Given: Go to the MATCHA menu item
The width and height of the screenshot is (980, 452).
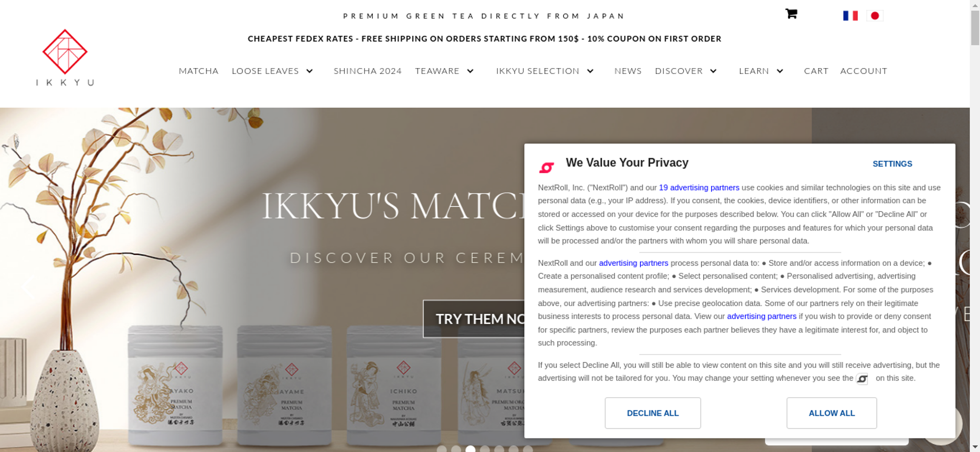Looking at the screenshot, I should (x=198, y=71).
